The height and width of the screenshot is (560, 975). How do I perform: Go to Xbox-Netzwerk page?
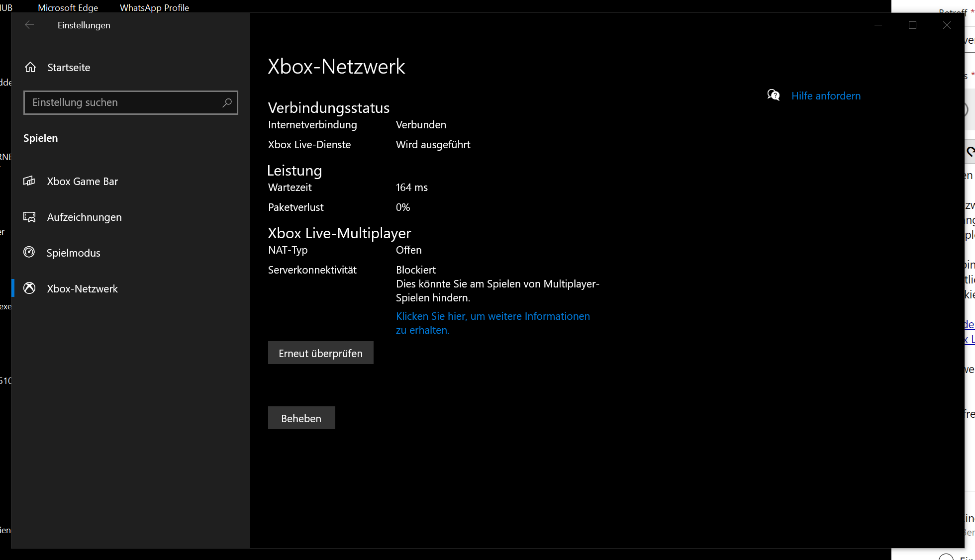130,288
